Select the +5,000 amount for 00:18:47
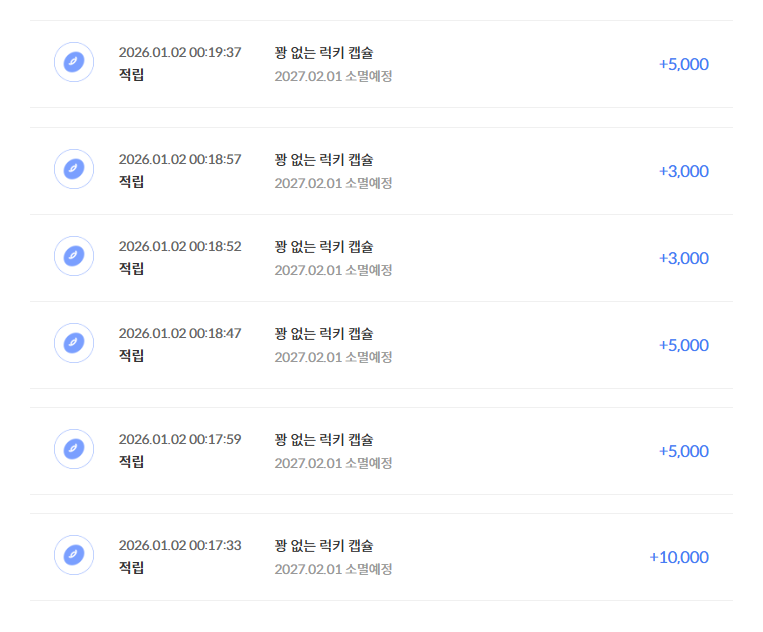763x632 pixels. [683, 345]
